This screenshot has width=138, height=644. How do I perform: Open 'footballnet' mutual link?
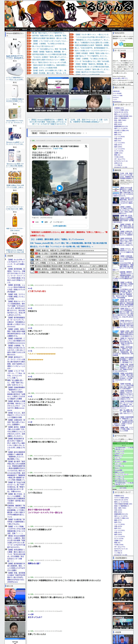[x=116, y=97]
